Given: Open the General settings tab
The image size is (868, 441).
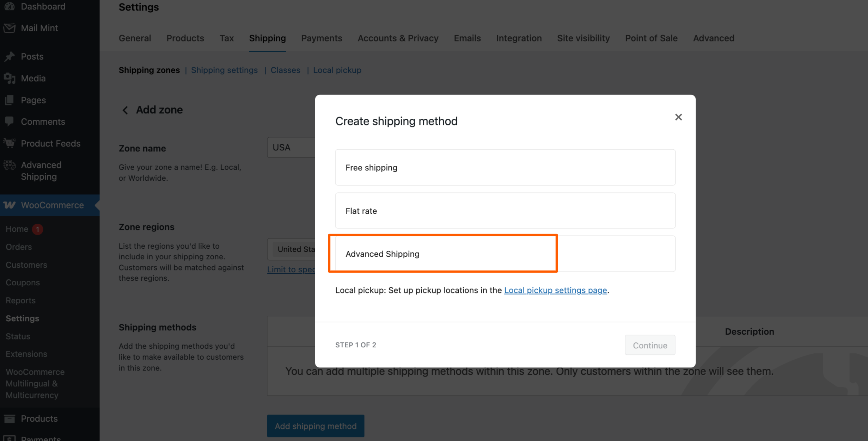Looking at the screenshot, I should [x=135, y=38].
